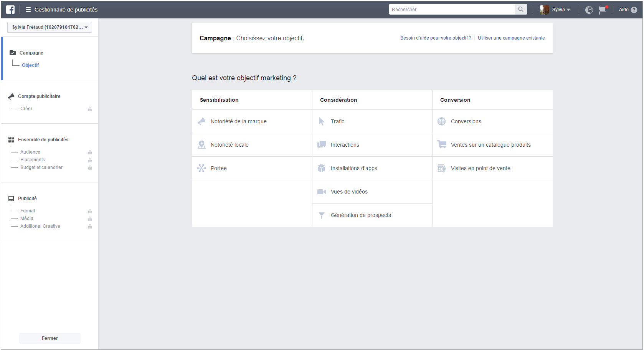This screenshot has height=351, width=644.
Task: Click the Publicité panel icon
Action: 11,199
